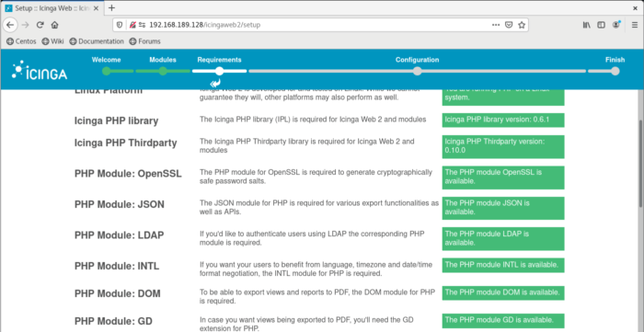
Task: Reload the current page
Action: pos(40,25)
